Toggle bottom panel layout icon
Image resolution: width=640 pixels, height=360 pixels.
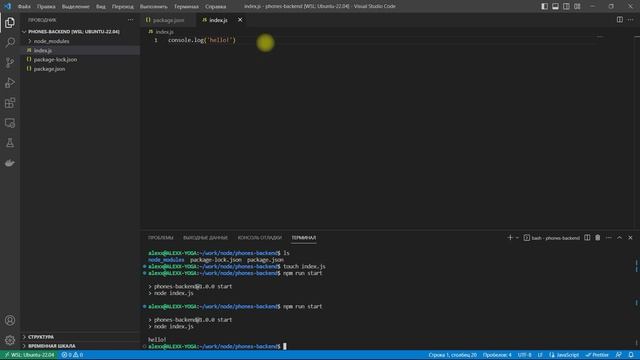pyautogui.click(x=555, y=6)
